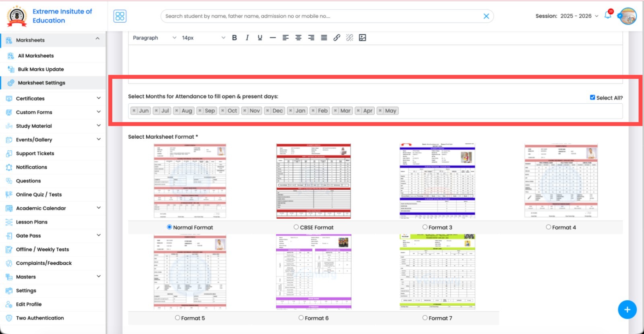The height and width of the screenshot is (334, 644).
Task: Remove the Apr month tag
Action: [x=358, y=111]
